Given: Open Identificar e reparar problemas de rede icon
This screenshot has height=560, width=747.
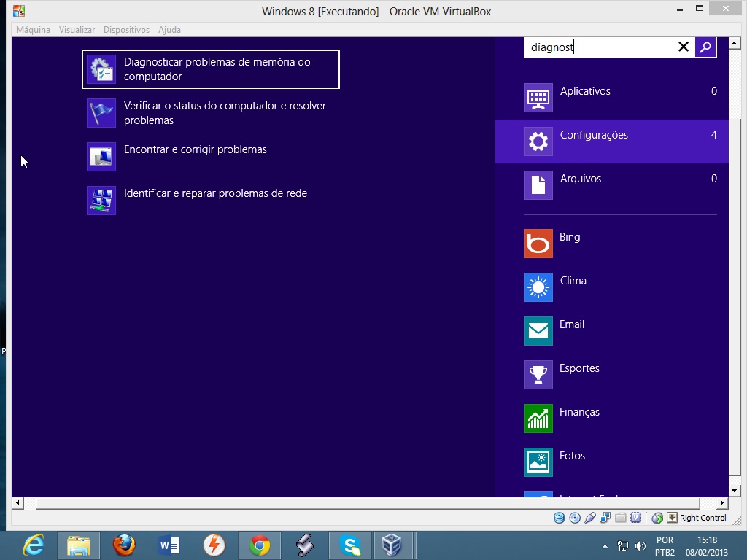Looking at the screenshot, I should (101, 201).
